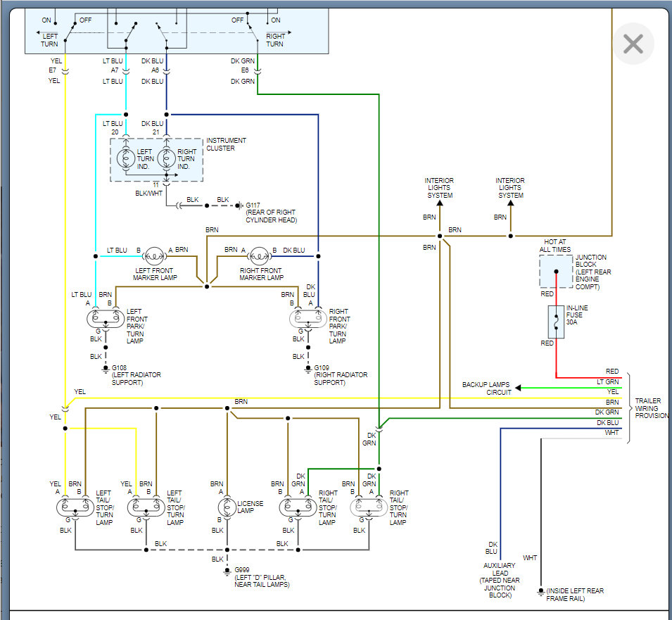Select the Right Front Marker Lamp symbol
This screenshot has height=620, width=672.
259,255
